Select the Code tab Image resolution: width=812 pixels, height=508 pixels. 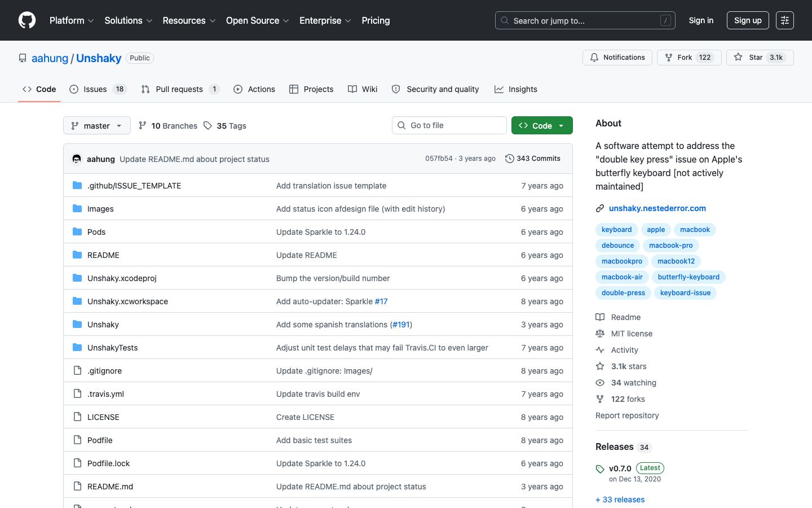[x=39, y=89]
